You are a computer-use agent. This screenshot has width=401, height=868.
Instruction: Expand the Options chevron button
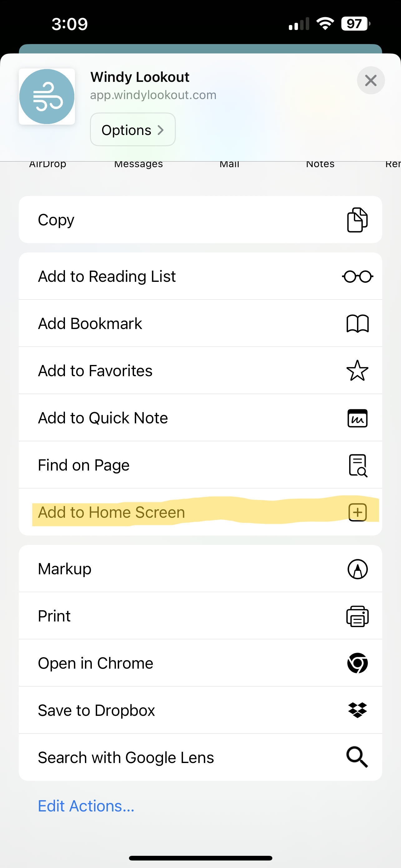tap(133, 130)
